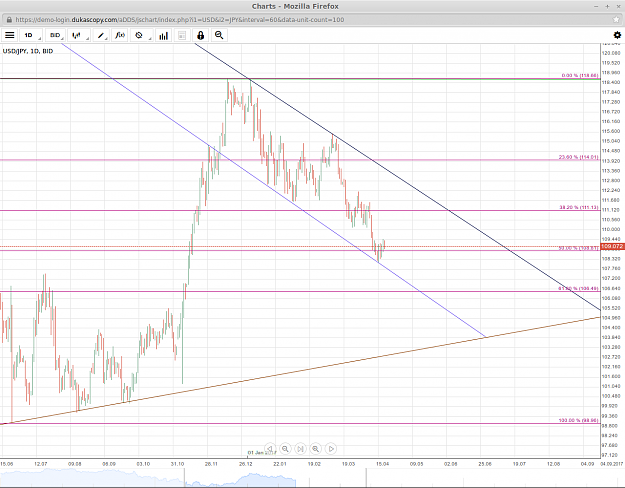Click the 01 Jan 2017 year marker
This screenshot has height=488, width=625.
click(x=262, y=453)
